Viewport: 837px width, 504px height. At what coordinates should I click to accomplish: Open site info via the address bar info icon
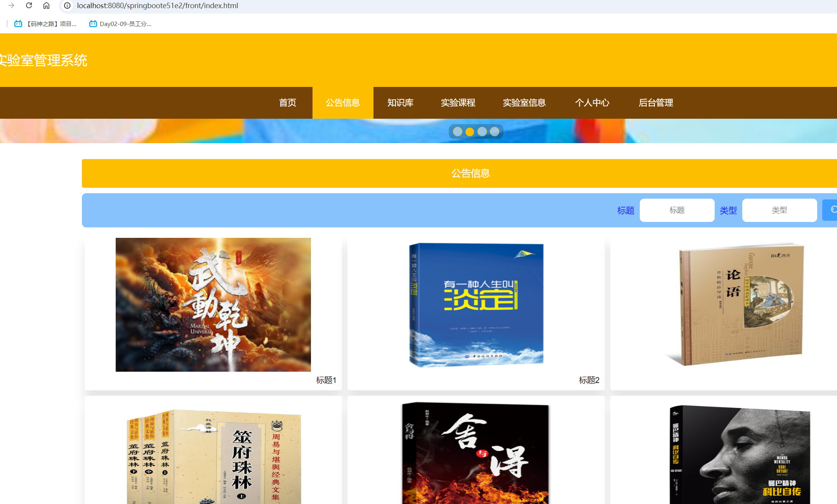pos(67,5)
